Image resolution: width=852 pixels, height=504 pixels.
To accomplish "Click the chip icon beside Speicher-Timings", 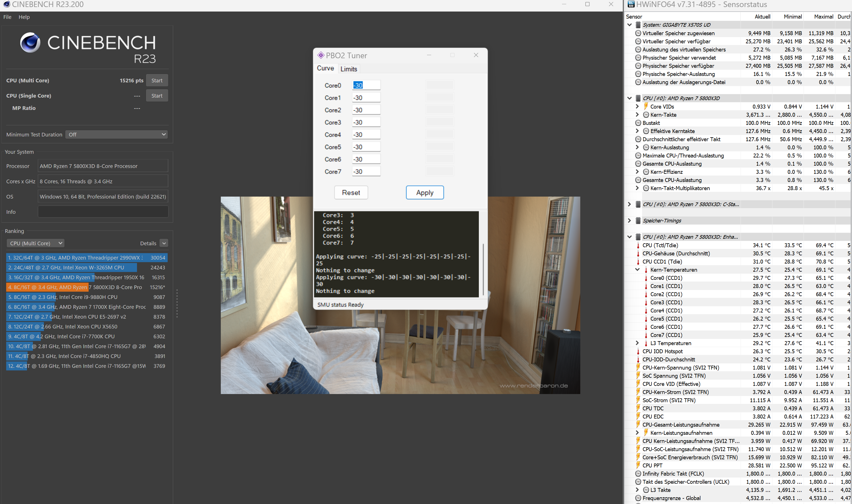I will (x=639, y=220).
